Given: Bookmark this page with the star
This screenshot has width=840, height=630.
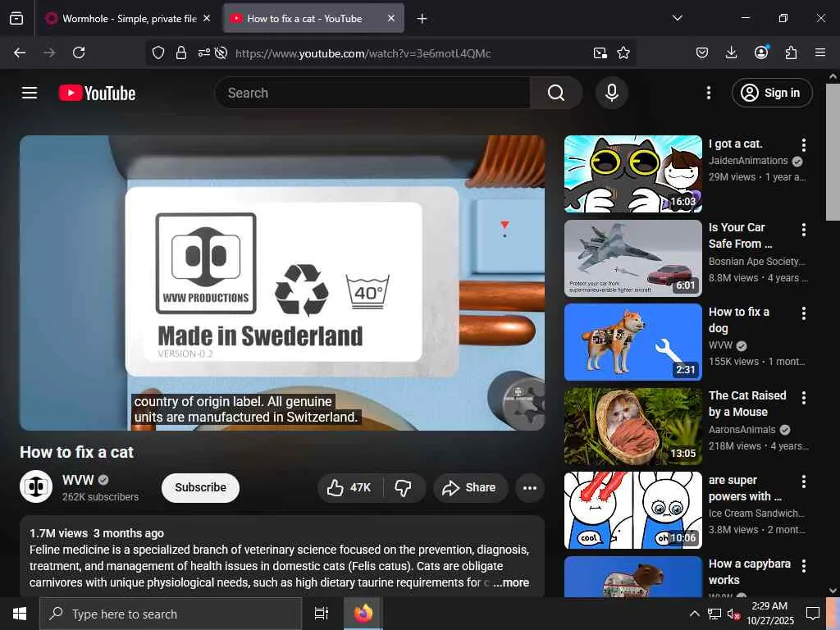Looking at the screenshot, I should pos(623,52).
